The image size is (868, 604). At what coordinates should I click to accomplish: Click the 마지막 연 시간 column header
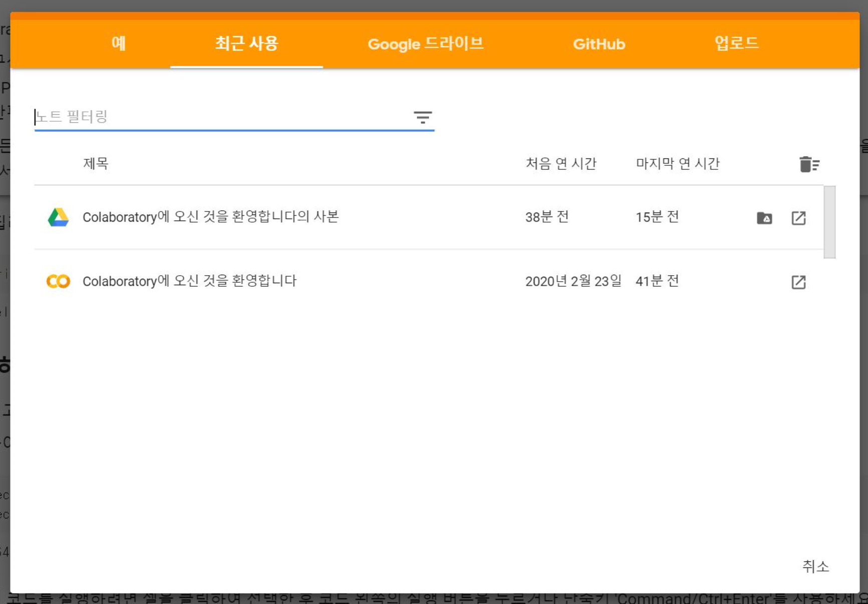[x=677, y=163]
